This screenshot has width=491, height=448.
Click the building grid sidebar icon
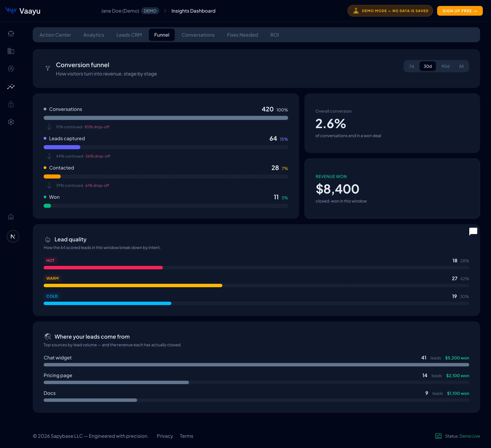click(11, 51)
